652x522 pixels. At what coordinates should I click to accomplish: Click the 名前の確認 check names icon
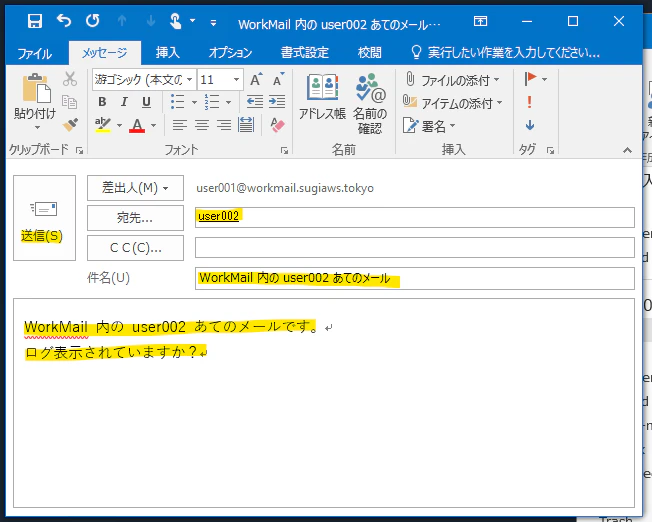coord(369,103)
